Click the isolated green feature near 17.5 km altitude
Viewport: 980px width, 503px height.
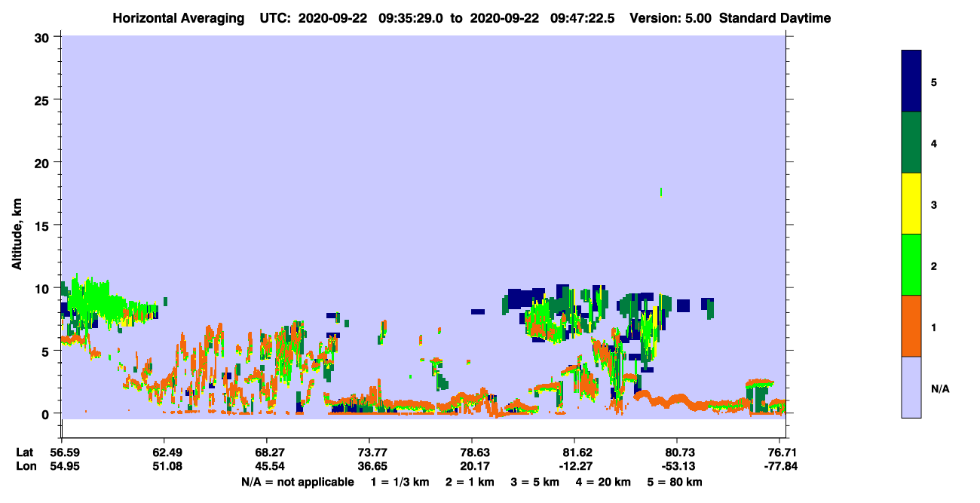pyautogui.click(x=661, y=192)
